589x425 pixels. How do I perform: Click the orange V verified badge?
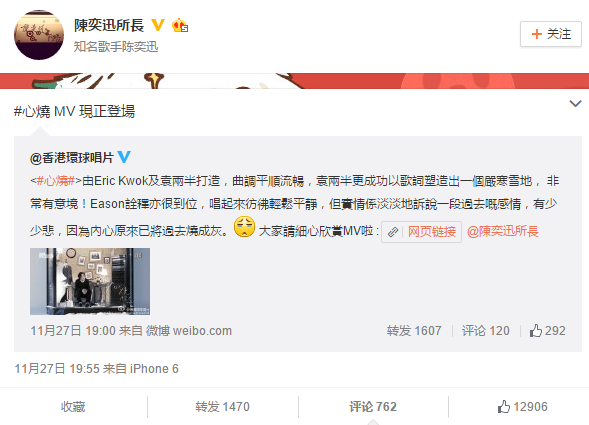158,25
